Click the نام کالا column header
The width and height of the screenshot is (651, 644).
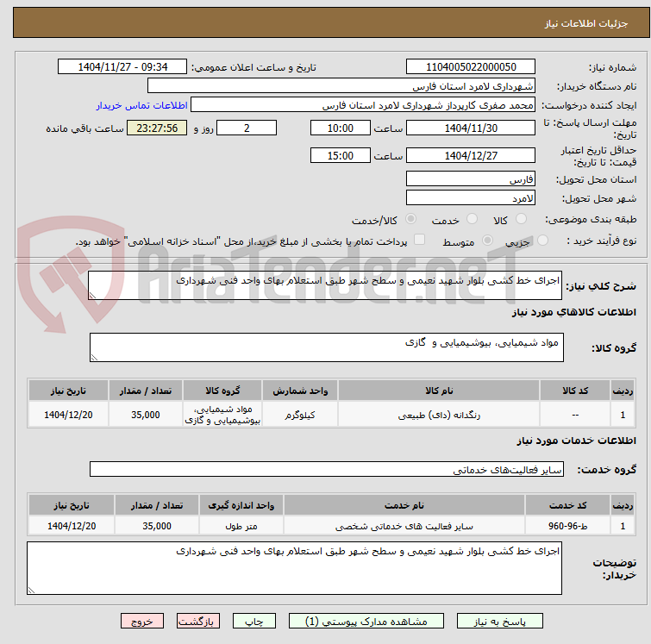coord(439,391)
